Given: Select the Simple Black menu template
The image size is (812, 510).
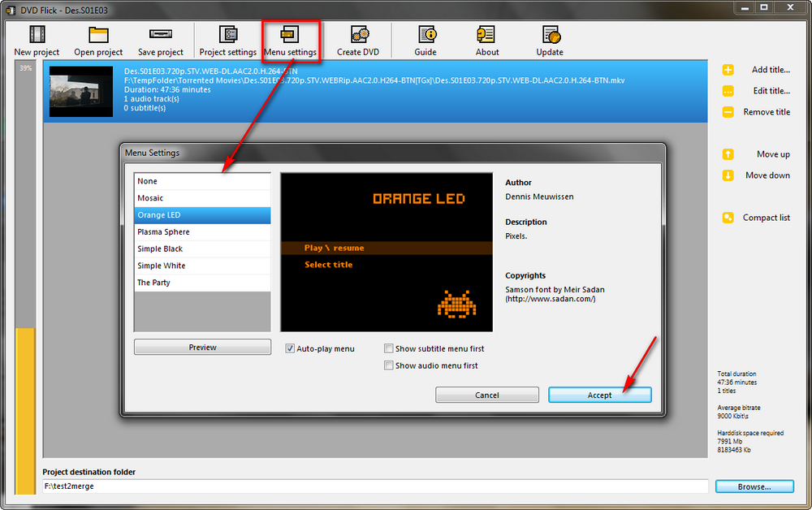Looking at the screenshot, I should tap(202, 249).
